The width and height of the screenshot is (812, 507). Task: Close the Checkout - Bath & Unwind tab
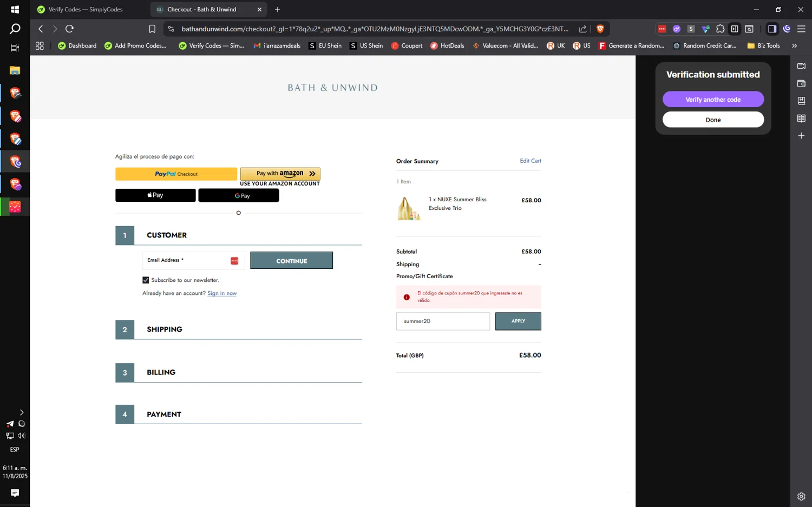point(259,9)
